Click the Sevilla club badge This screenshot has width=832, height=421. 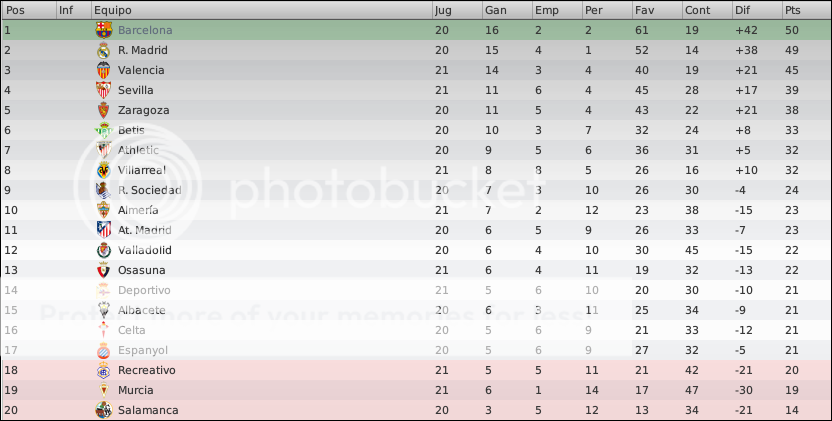(103, 90)
